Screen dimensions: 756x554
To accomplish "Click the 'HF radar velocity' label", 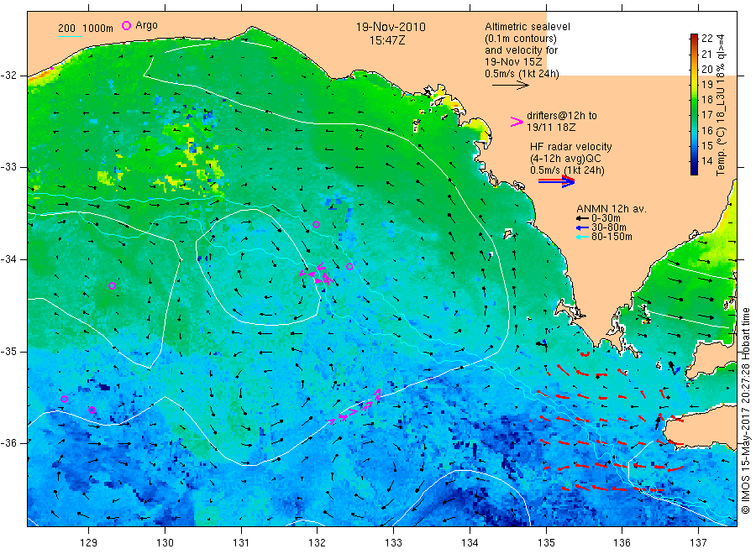I will (x=571, y=146).
